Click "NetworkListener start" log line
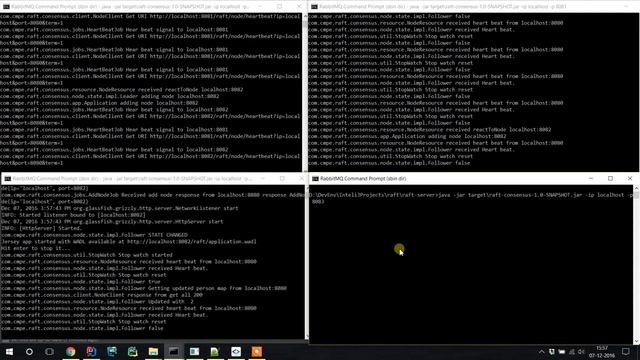The height and width of the screenshot is (360, 640). 120,208
